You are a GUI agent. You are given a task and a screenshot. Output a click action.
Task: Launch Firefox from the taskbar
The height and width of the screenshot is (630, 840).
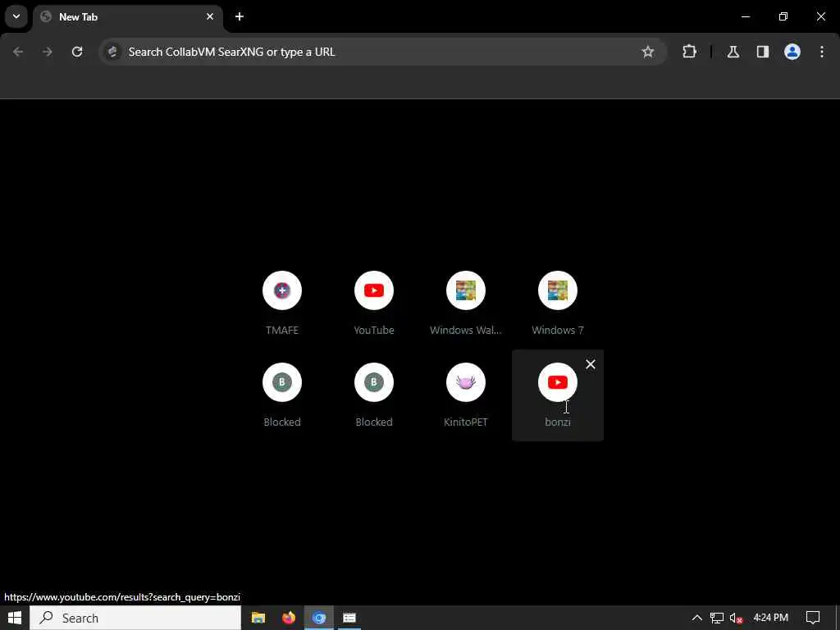click(289, 618)
